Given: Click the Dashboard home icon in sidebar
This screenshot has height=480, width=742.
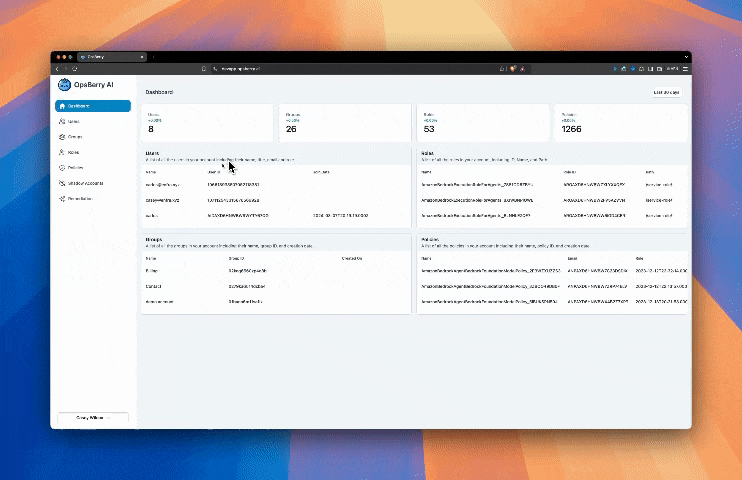Looking at the screenshot, I should point(62,106).
